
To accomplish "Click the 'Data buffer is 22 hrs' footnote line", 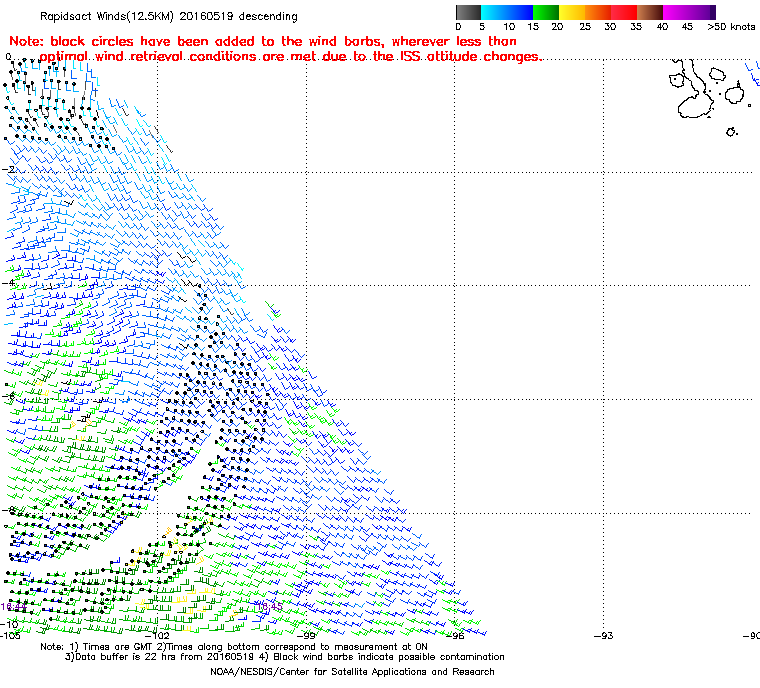I will (285, 657).
